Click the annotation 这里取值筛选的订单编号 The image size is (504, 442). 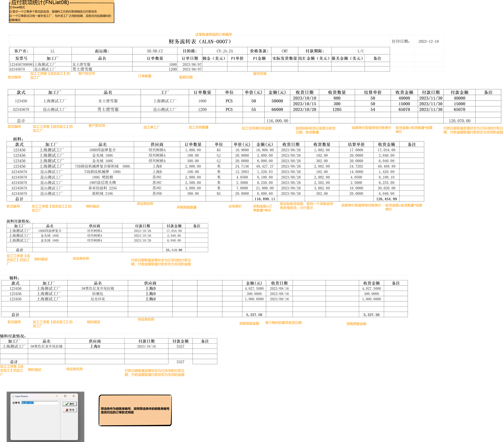[214, 35]
